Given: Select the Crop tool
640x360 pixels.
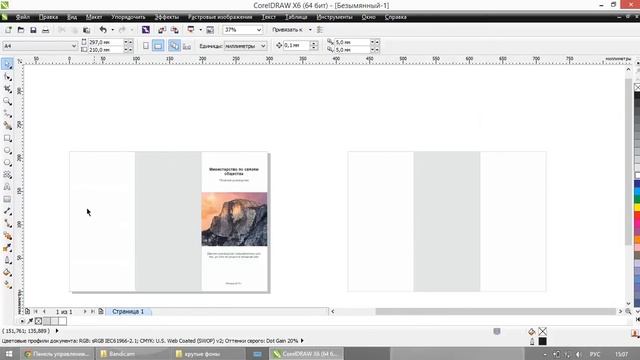Looking at the screenshot, I should click(x=7, y=89).
